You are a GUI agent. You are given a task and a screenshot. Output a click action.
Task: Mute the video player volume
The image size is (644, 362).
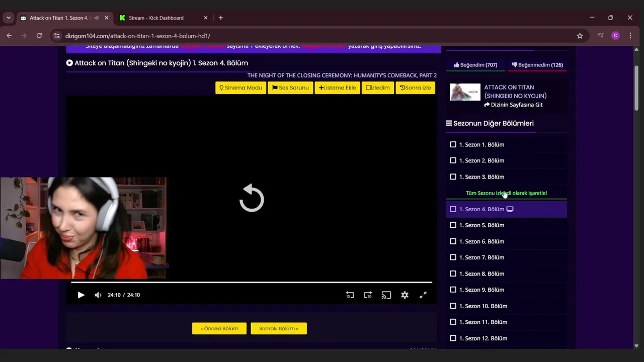[98, 295]
